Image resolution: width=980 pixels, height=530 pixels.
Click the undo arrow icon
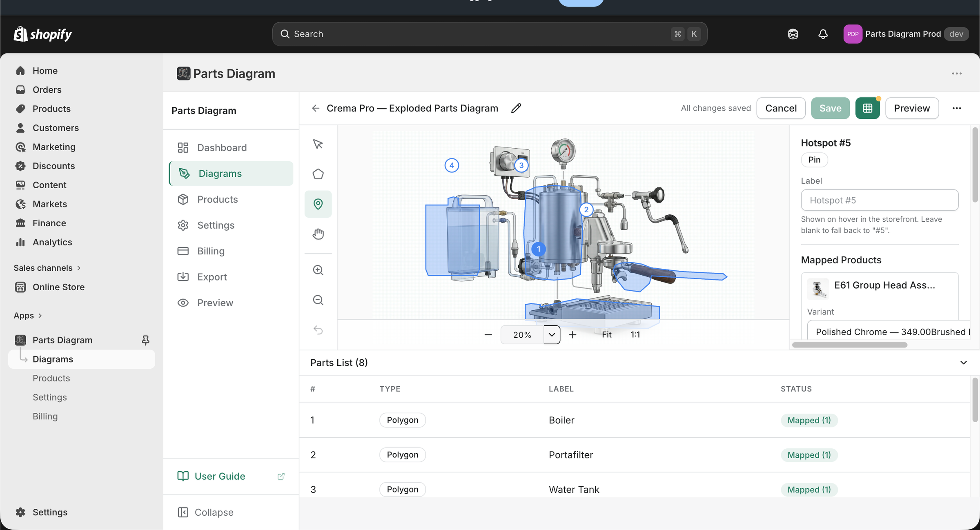point(318,330)
